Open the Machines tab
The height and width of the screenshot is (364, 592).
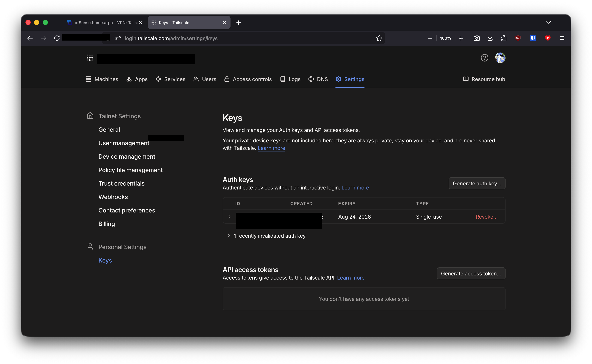102,79
